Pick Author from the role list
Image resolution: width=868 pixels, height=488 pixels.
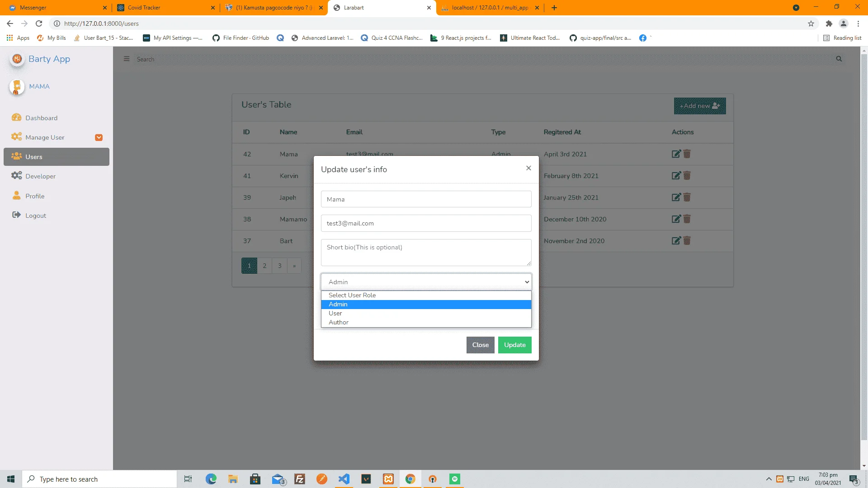point(426,322)
